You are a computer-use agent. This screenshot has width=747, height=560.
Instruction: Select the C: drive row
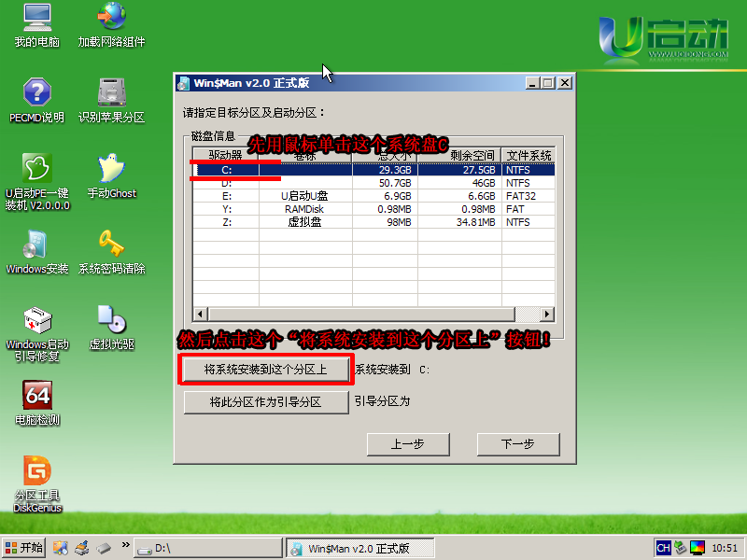pyautogui.click(x=374, y=170)
